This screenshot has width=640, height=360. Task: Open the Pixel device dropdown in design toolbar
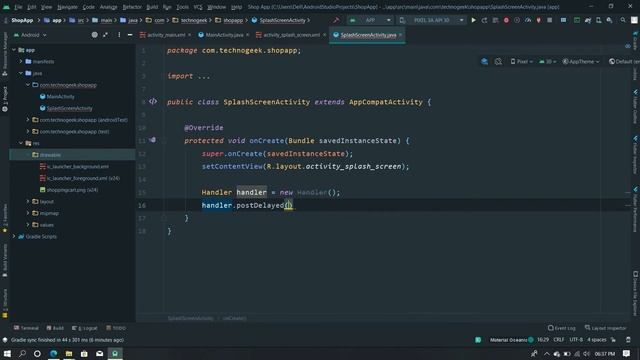(522, 62)
